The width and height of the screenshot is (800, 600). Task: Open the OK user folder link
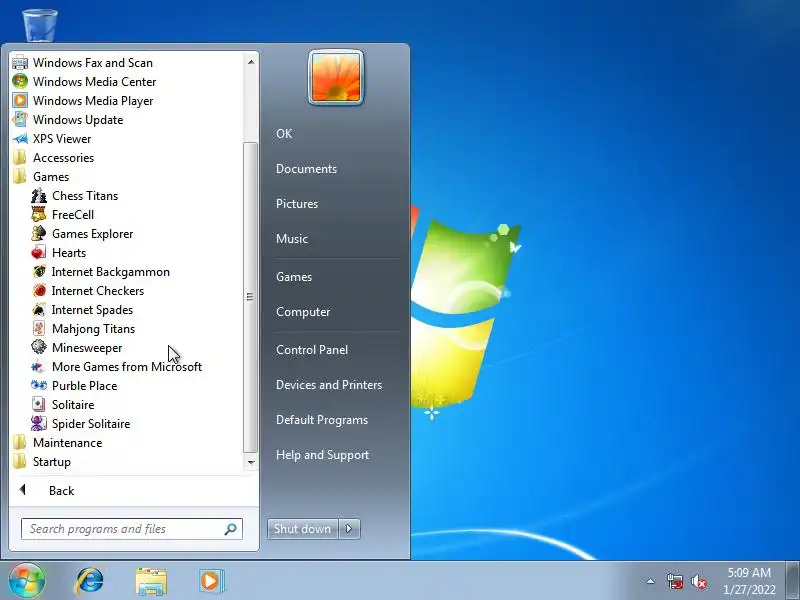284,134
